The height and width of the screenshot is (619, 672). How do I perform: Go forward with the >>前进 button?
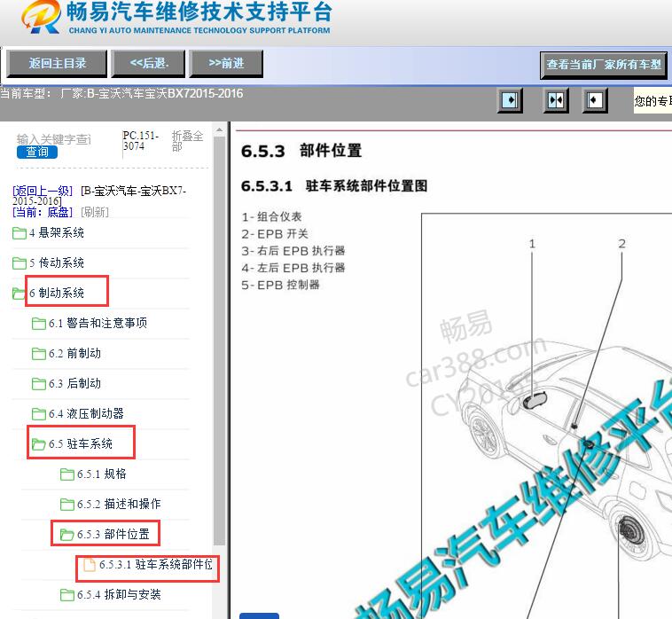coord(226,64)
